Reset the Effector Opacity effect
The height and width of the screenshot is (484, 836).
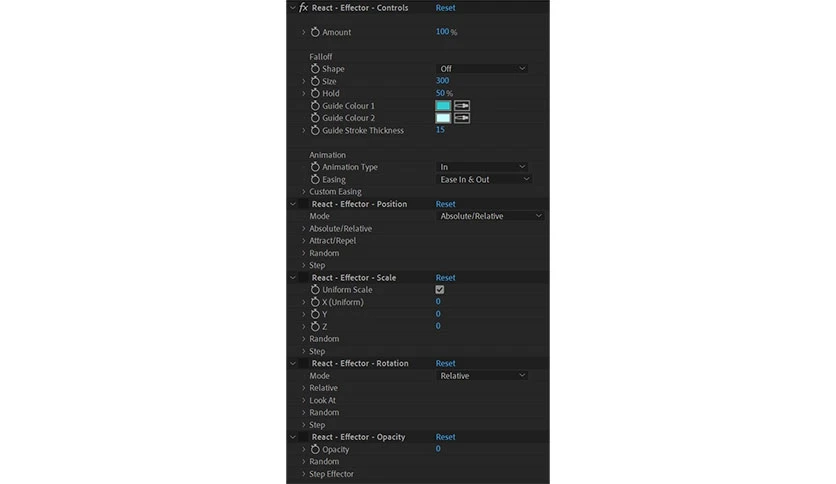tap(446, 437)
